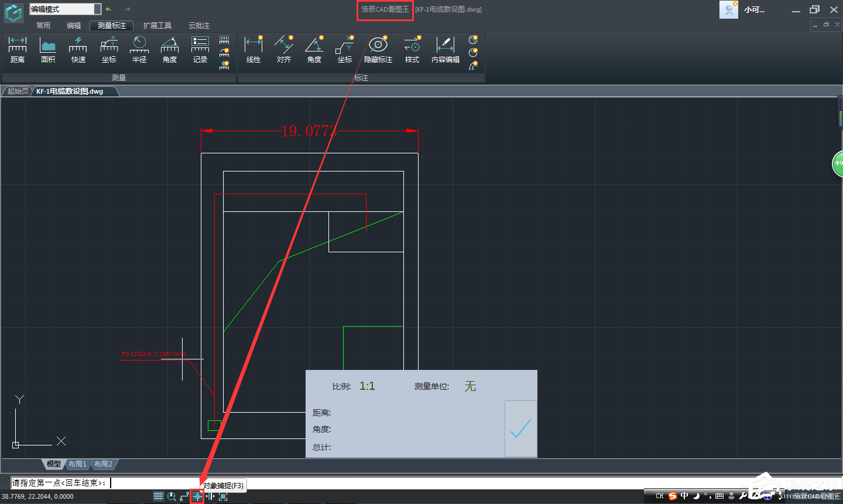843x504 pixels.
Task: Toggle orthogonal mode in status bar
Action: point(184,496)
